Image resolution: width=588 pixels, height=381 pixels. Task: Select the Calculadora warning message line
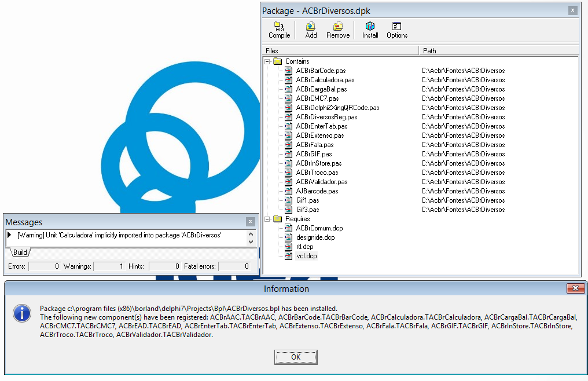click(119, 235)
